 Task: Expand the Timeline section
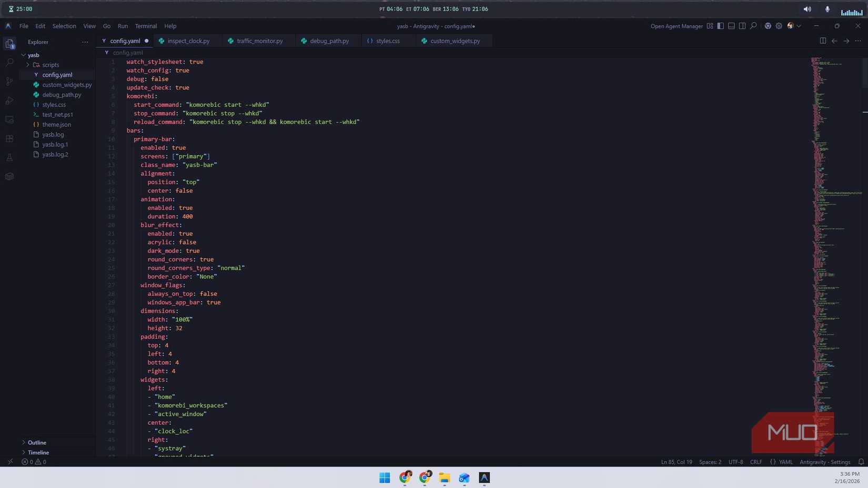(x=38, y=452)
